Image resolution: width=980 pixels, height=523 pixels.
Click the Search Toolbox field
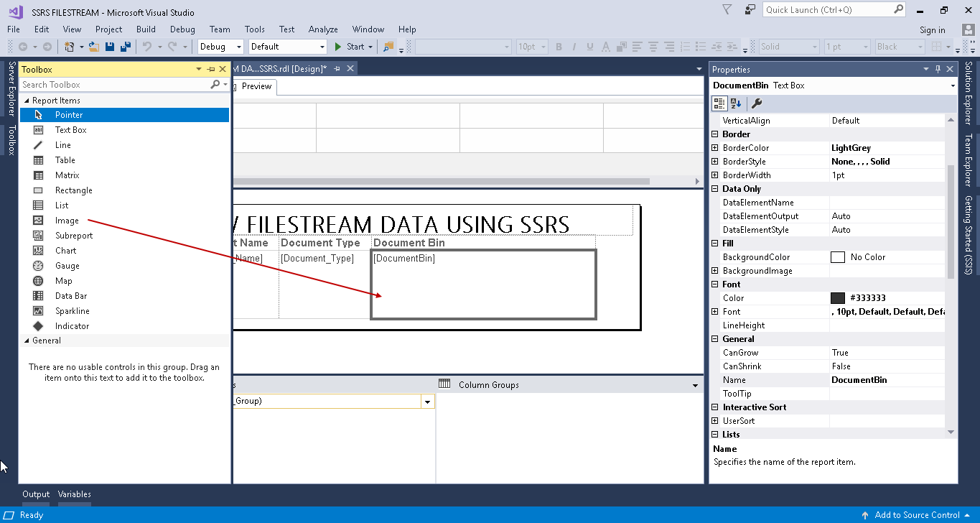tap(115, 85)
